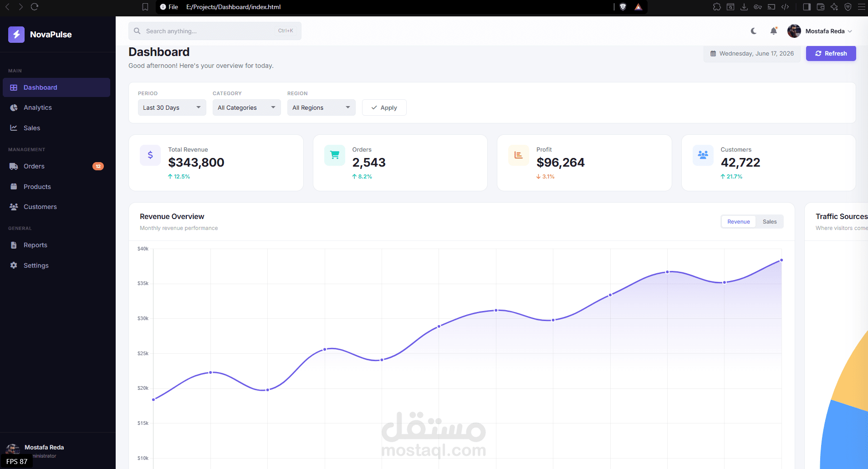Open developer tools code icon

pyautogui.click(x=785, y=7)
